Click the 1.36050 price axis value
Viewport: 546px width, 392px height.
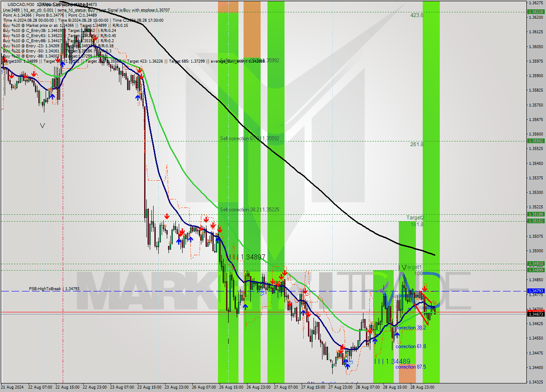pyautogui.click(x=536, y=46)
